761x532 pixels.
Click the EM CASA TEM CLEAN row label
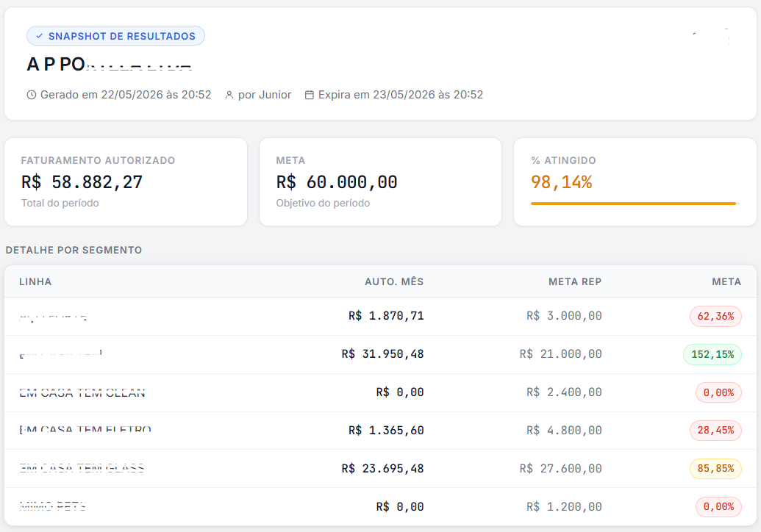point(82,392)
